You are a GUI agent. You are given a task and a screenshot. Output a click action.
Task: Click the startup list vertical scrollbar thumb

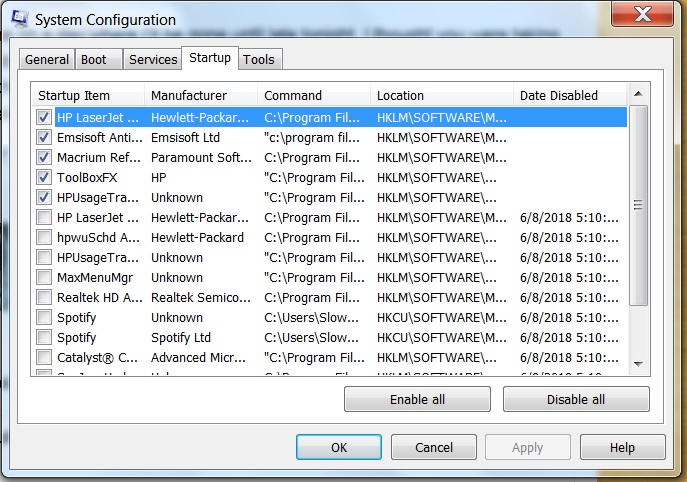638,205
